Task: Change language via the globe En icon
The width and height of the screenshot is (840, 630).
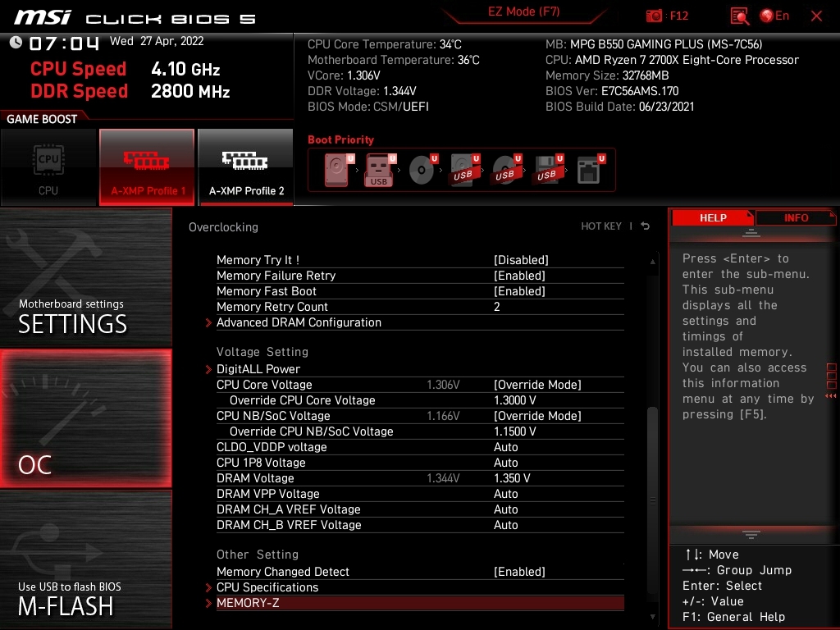Action: pos(774,16)
